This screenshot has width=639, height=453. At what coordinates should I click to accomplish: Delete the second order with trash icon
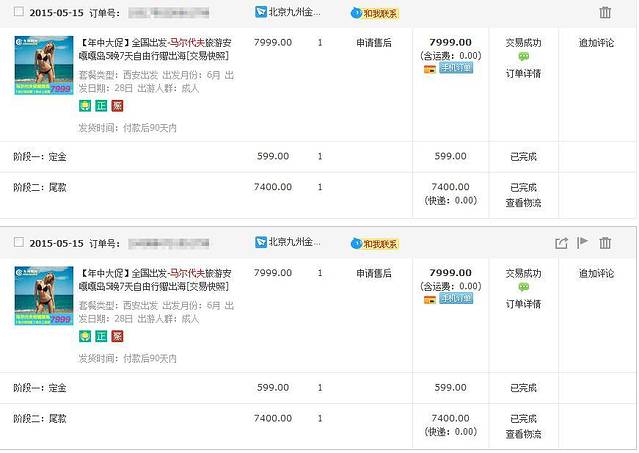click(x=605, y=243)
